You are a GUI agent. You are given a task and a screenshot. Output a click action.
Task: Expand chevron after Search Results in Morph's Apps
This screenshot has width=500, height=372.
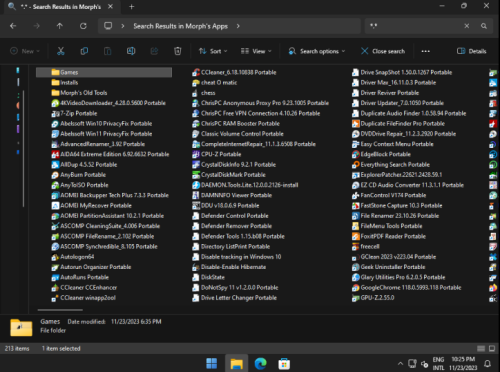pyautogui.click(x=238, y=26)
